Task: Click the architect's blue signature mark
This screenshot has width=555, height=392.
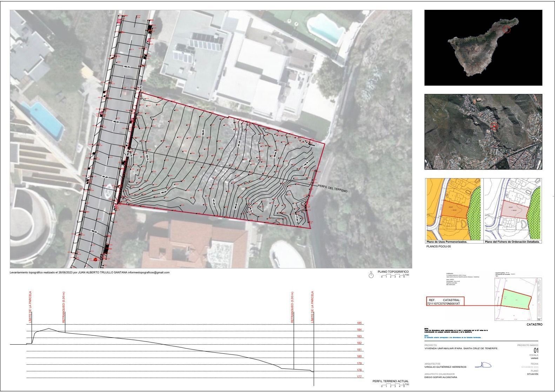Action: [x=483, y=365]
